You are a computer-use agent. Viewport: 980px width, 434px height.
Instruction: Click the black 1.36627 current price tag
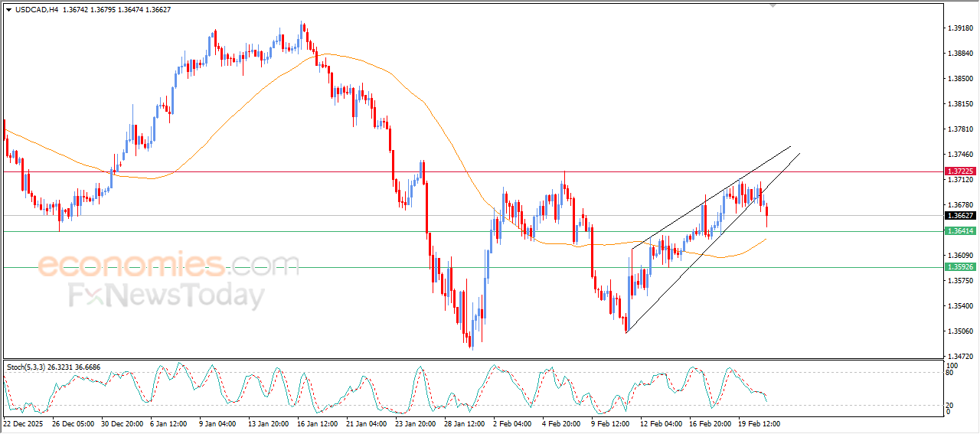pyautogui.click(x=959, y=216)
